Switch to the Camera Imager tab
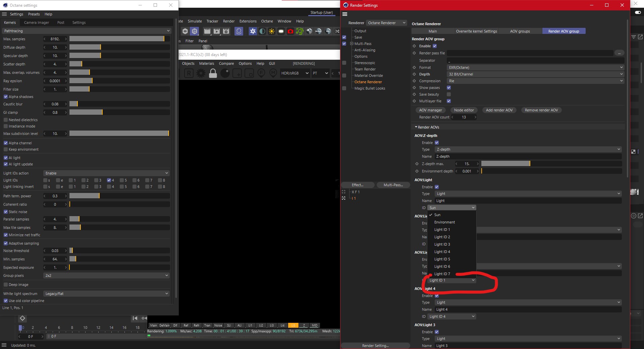Viewport: 644px width, 349px height. pos(37,22)
